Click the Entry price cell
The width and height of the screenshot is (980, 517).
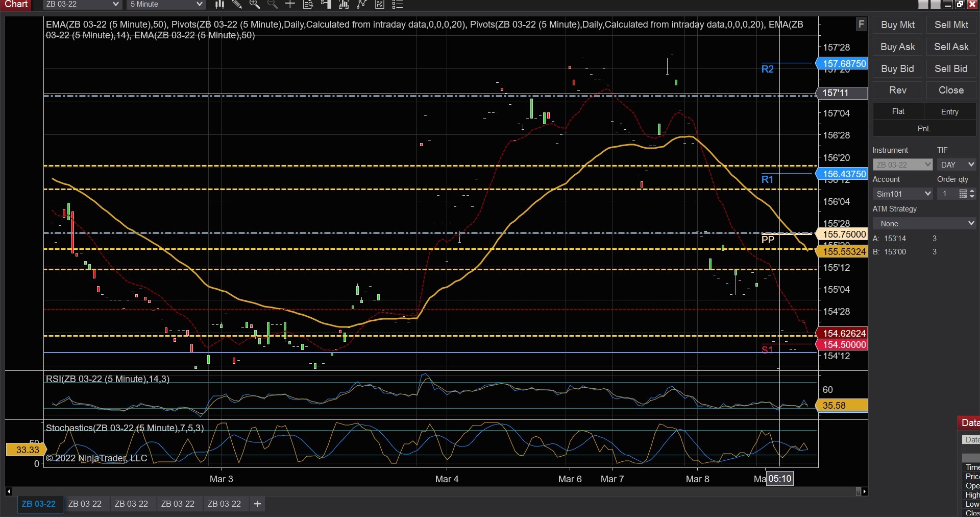(x=950, y=111)
